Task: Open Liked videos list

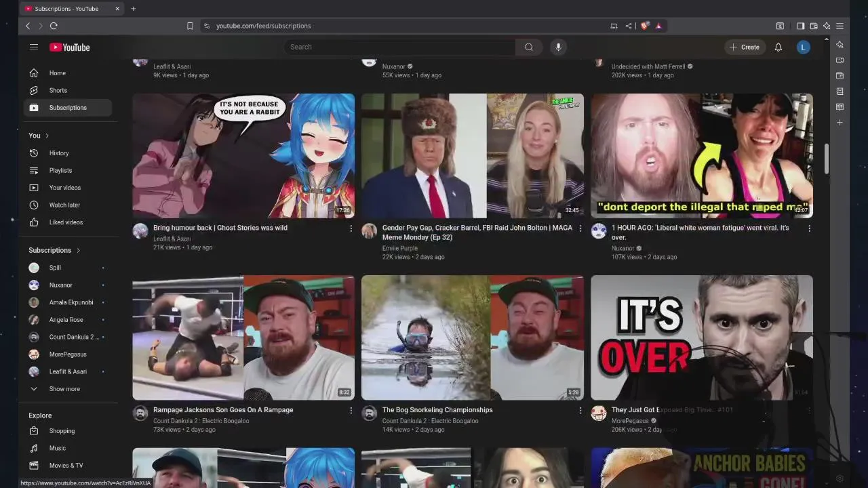Action: pyautogui.click(x=68, y=222)
